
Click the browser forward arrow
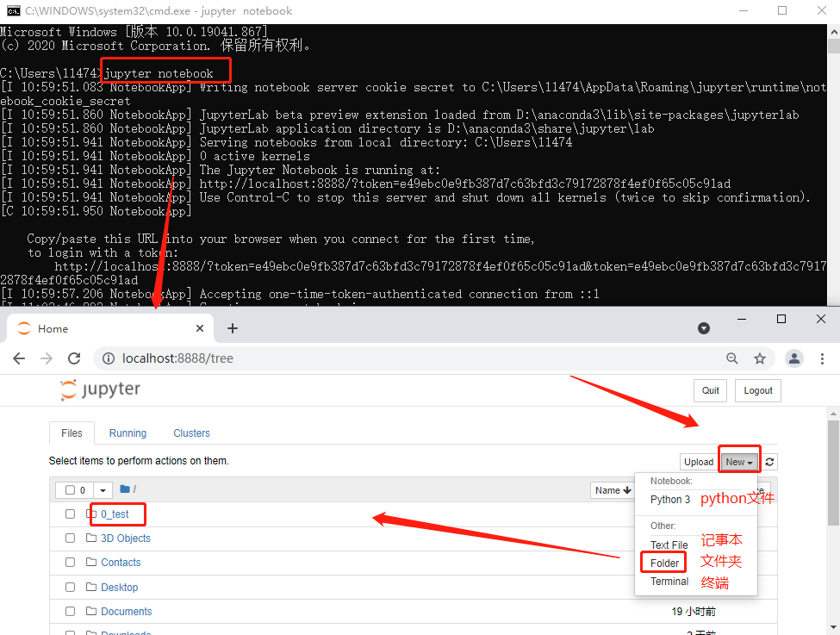pyautogui.click(x=47, y=358)
